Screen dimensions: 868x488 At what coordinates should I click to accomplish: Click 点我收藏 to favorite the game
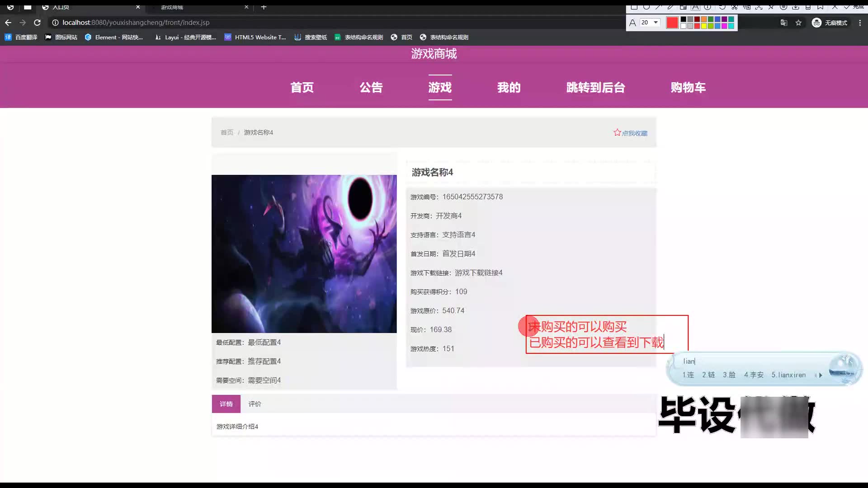tap(630, 133)
